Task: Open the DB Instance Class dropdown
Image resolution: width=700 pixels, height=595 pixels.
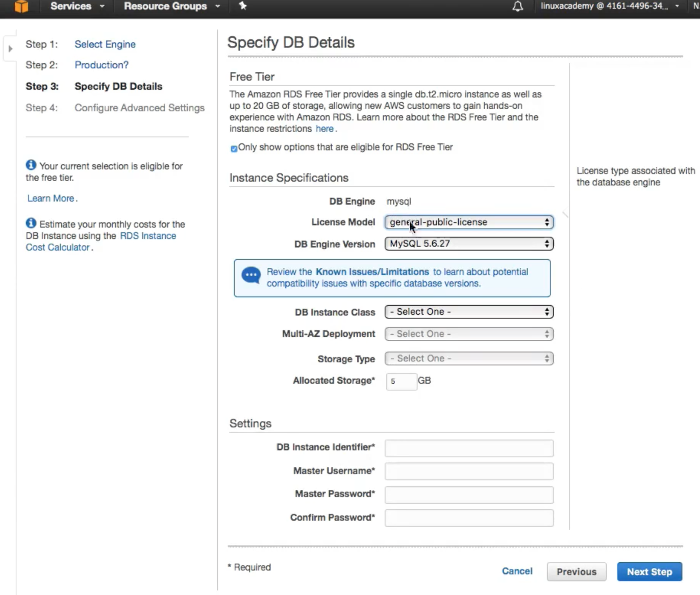Action: (x=469, y=312)
